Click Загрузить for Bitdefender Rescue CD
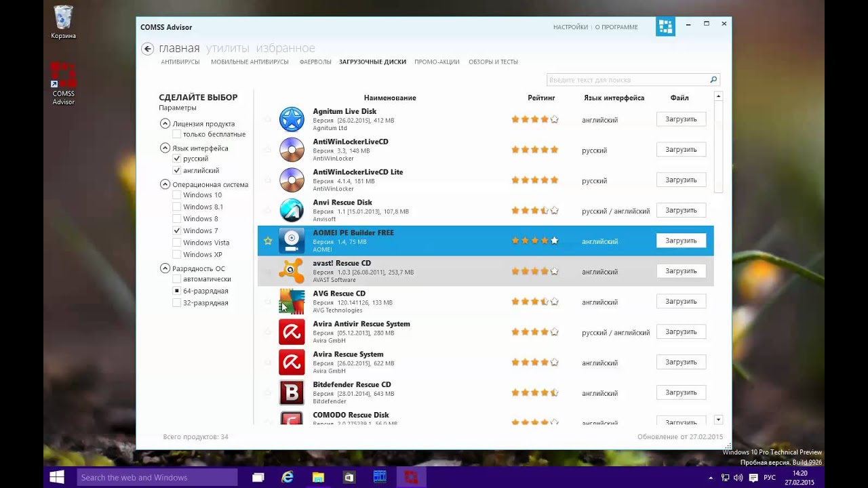This screenshot has height=488, width=868. pos(681,392)
